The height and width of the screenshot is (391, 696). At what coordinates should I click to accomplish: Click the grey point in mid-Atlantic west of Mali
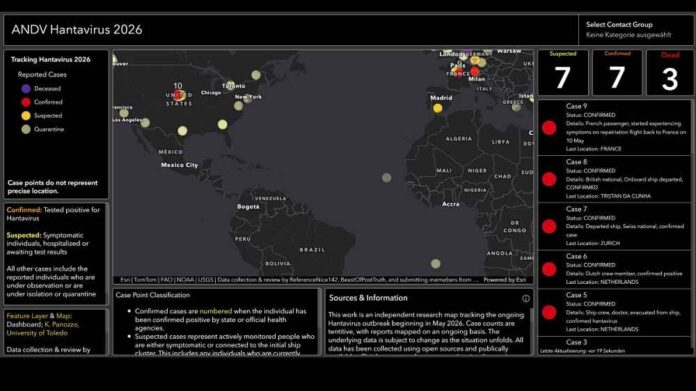click(x=387, y=178)
